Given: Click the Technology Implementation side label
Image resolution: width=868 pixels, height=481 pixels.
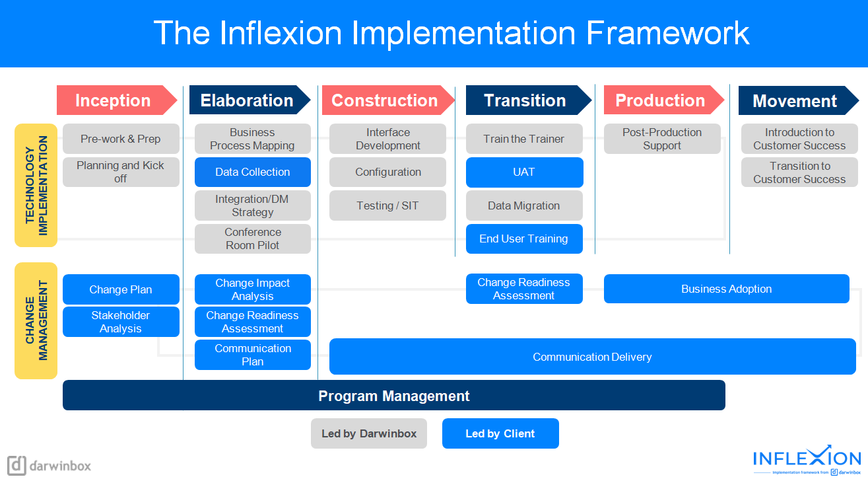Looking at the screenshot, I should click(36, 185).
